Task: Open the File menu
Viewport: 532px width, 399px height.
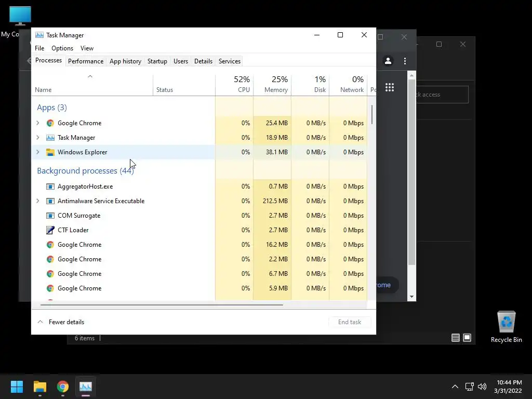Action: [39, 48]
